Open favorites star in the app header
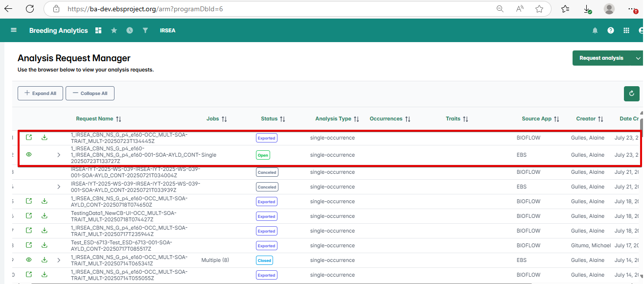 (114, 30)
